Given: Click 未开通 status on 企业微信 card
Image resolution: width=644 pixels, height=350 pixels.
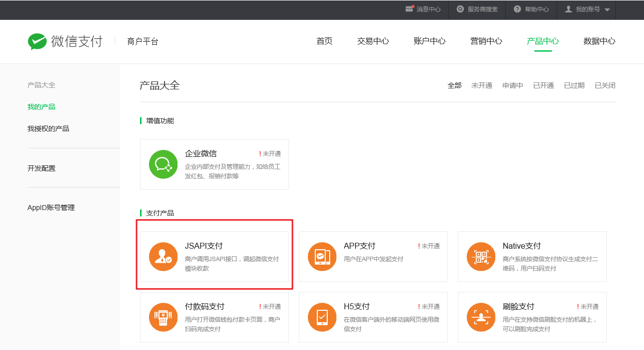Looking at the screenshot, I should (x=270, y=154).
